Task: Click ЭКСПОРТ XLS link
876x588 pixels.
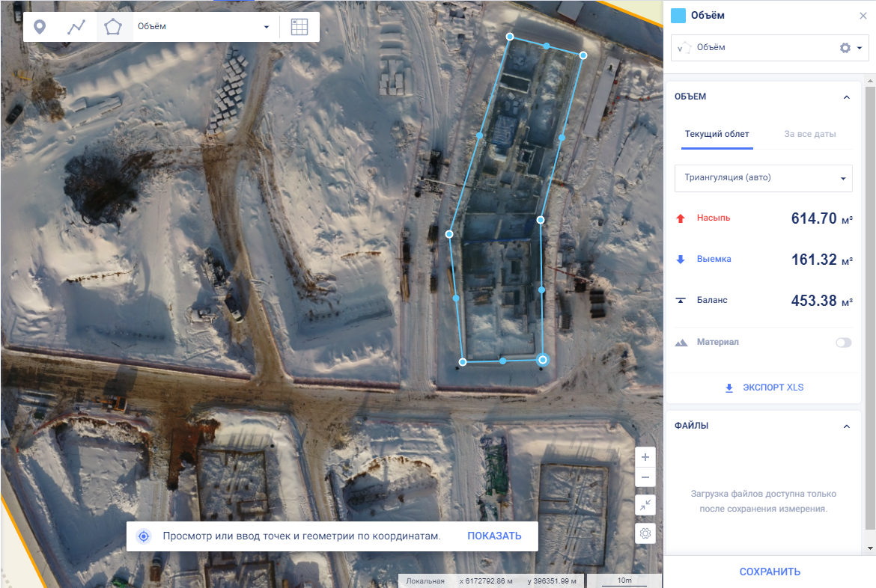Action: [764, 388]
